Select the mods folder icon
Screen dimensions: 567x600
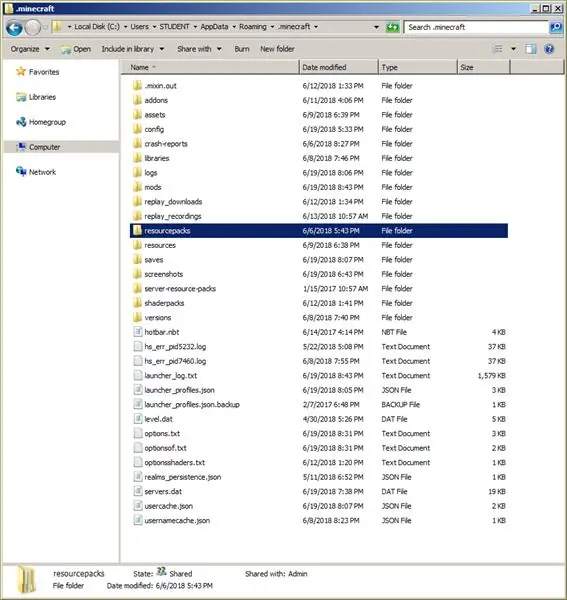tap(137, 187)
